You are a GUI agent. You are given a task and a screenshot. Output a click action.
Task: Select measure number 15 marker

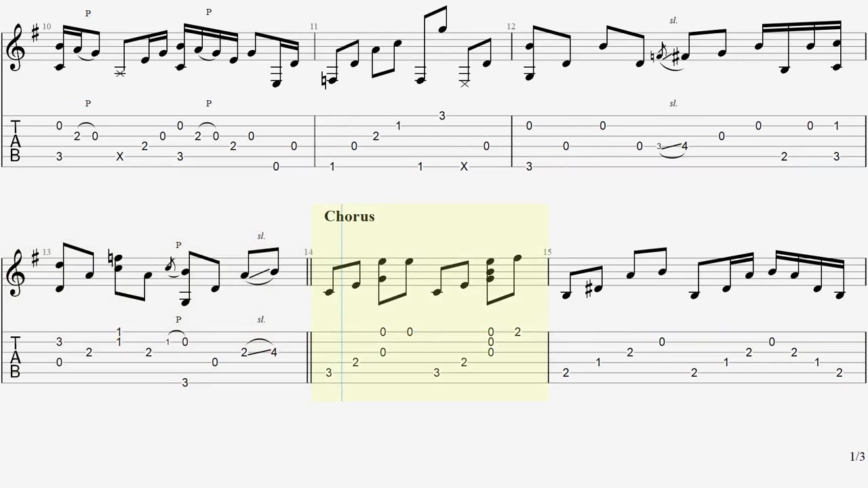coord(548,252)
